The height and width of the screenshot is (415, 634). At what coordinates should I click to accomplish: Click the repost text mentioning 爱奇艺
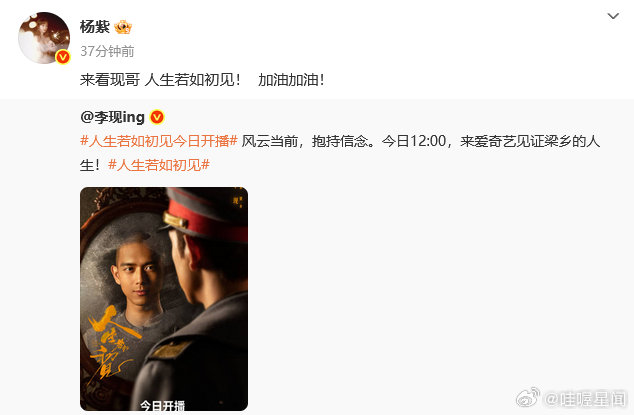(421, 141)
